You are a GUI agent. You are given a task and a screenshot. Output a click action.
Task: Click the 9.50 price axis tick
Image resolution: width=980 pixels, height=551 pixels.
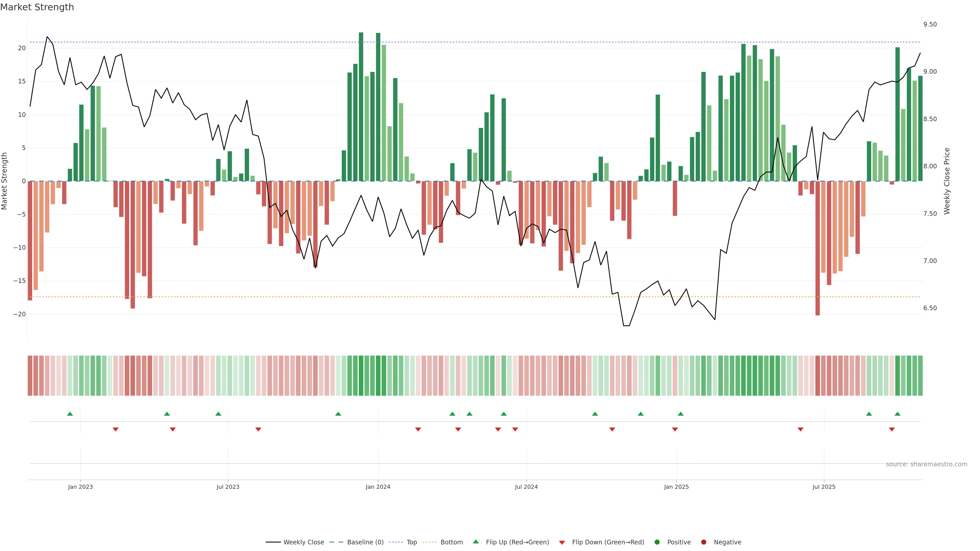tap(930, 24)
